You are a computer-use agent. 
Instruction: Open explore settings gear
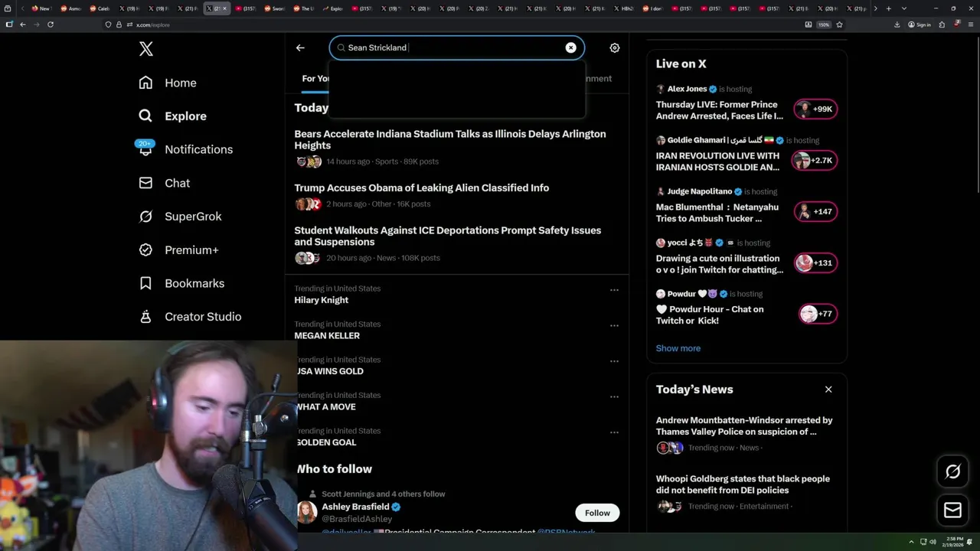coord(614,47)
